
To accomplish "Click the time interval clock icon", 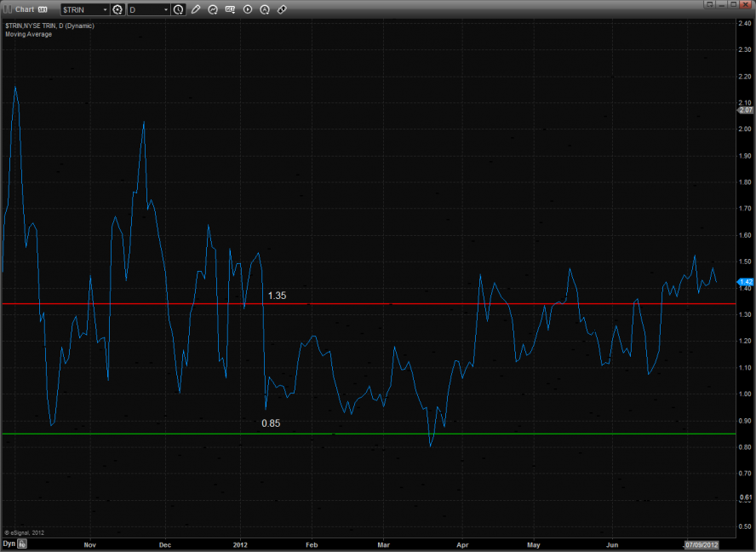I will pos(178,9).
